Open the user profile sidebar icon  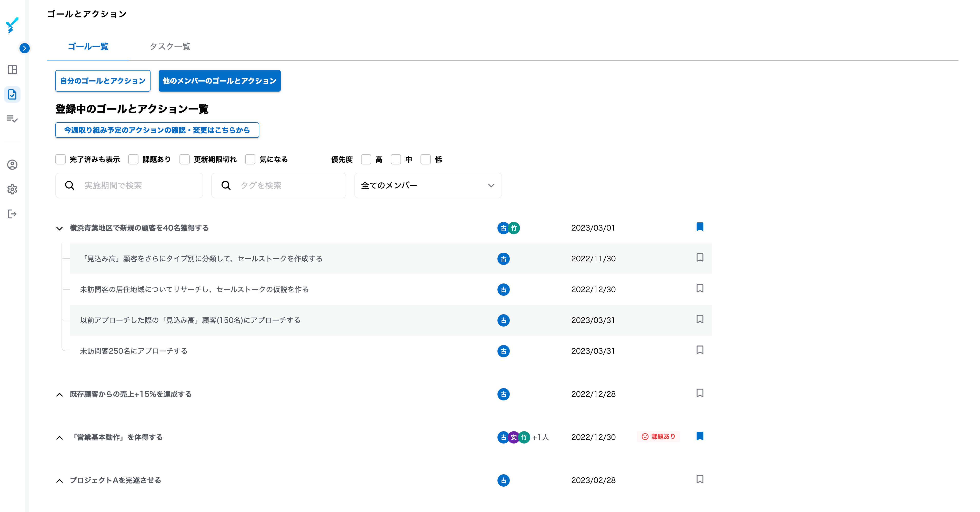tap(12, 164)
